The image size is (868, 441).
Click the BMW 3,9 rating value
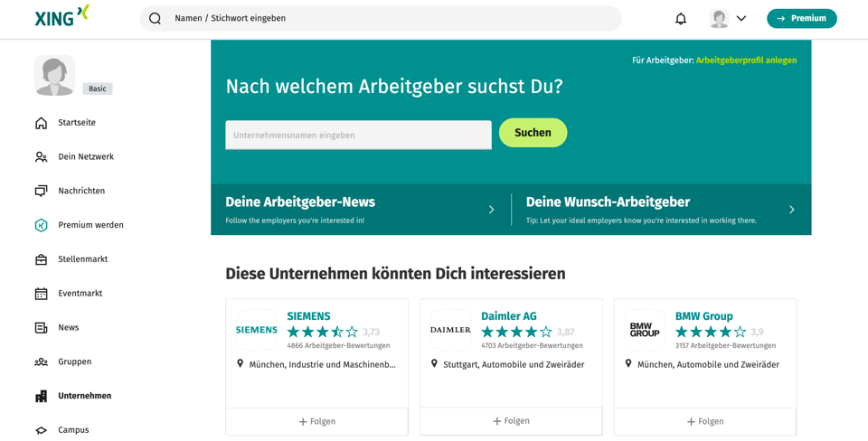coord(758,333)
